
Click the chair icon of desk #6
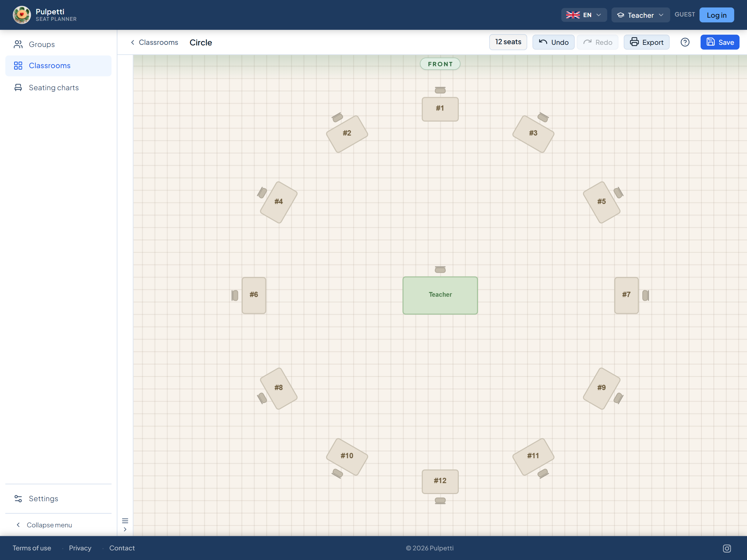235,295
